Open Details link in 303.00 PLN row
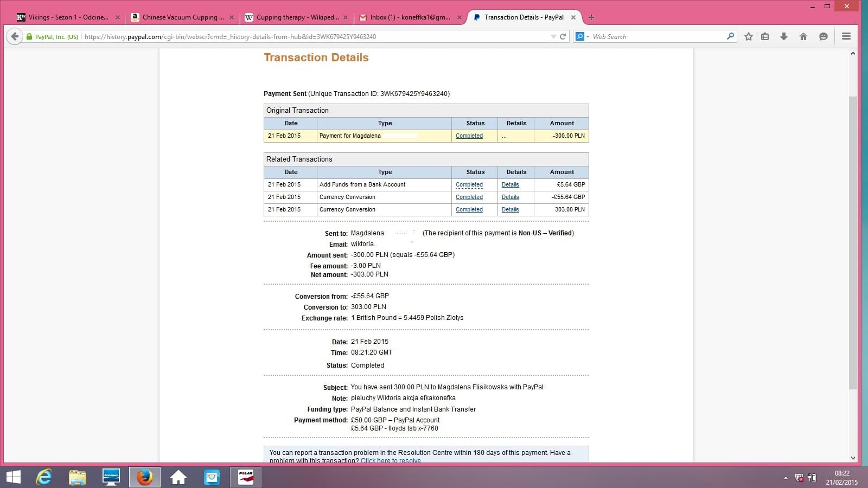 point(510,210)
